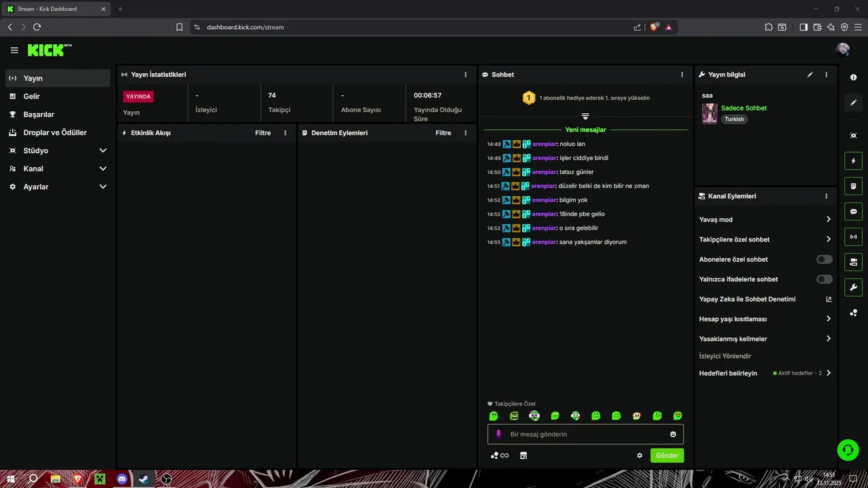Open Denetim Eylemleri three-dot menu
The image size is (868, 488).
point(465,133)
